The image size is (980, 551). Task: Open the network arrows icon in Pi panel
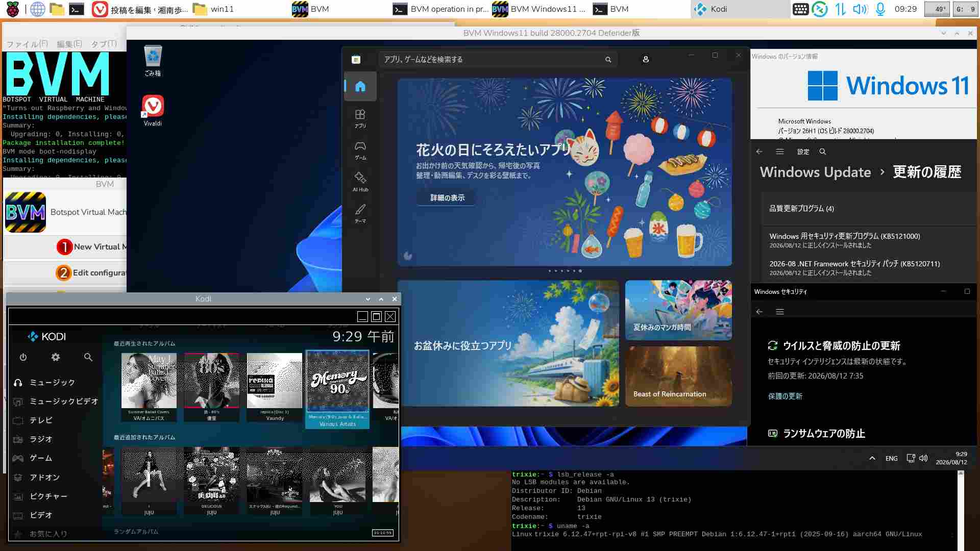840,9
